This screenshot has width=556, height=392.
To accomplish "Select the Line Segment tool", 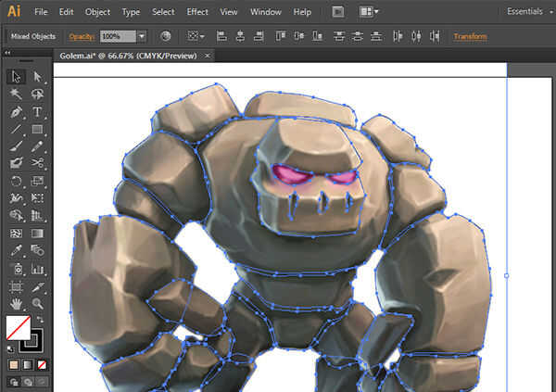I will pos(16,129).
